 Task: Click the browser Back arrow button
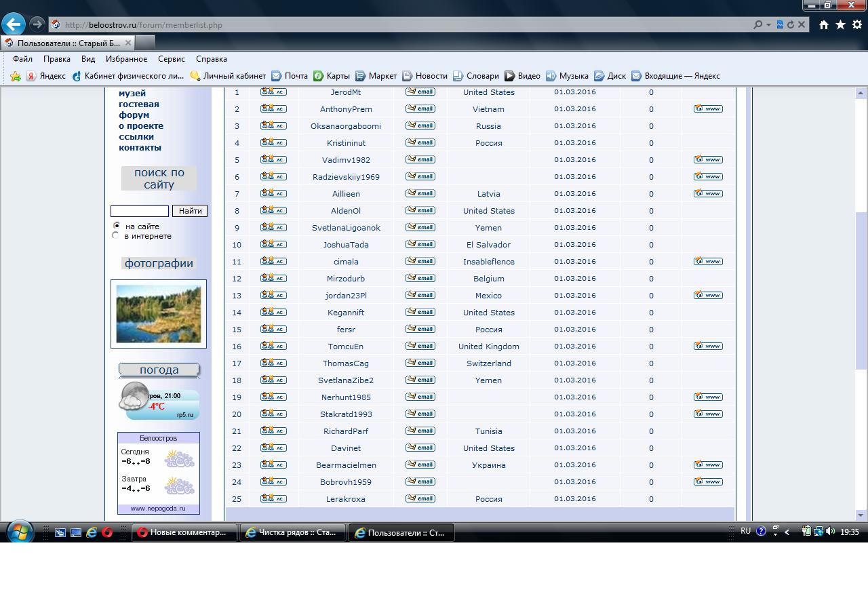(14, 24)
